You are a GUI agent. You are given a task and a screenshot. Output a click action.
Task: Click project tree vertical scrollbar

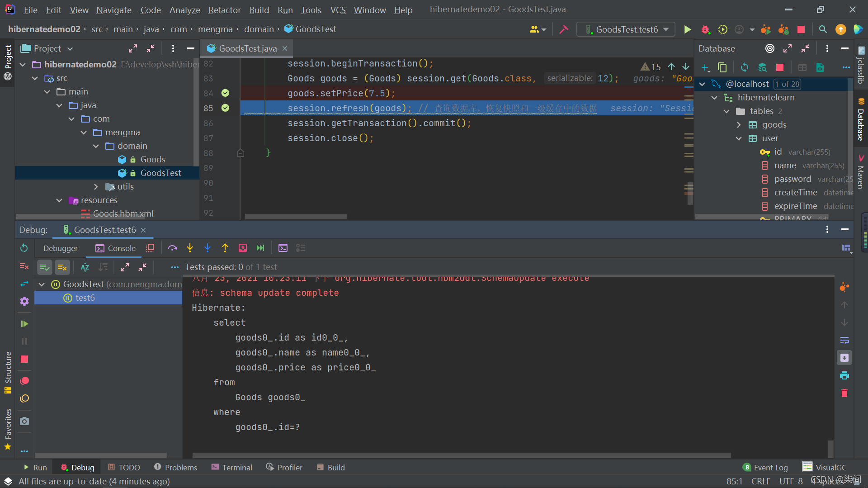pyautogui.click(x=196, y=112)
